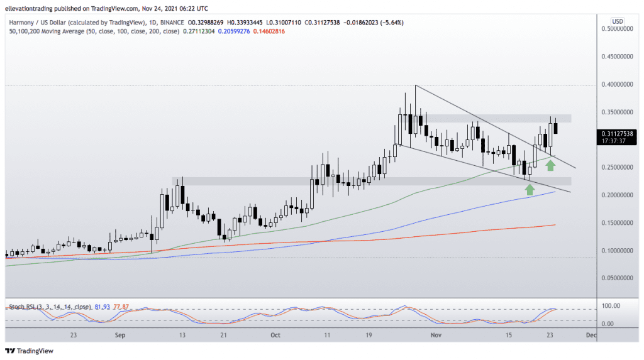The image size is (644, 360).
Task: Click the USD currency label button
Action: pos(618,21)
